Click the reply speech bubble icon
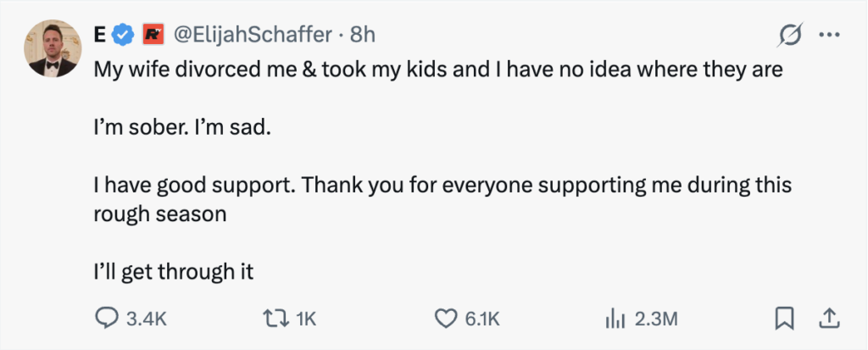Viewport: 868px width, 350px height. click(106, 318)
